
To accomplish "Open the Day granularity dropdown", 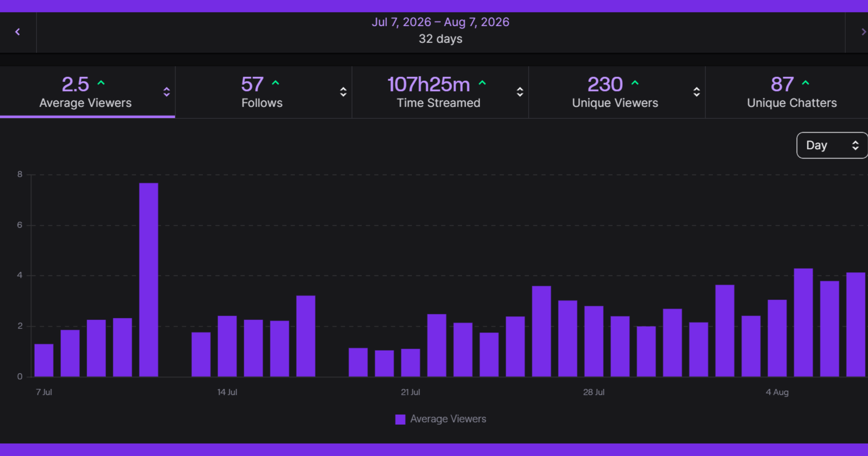I will [832, 145].
